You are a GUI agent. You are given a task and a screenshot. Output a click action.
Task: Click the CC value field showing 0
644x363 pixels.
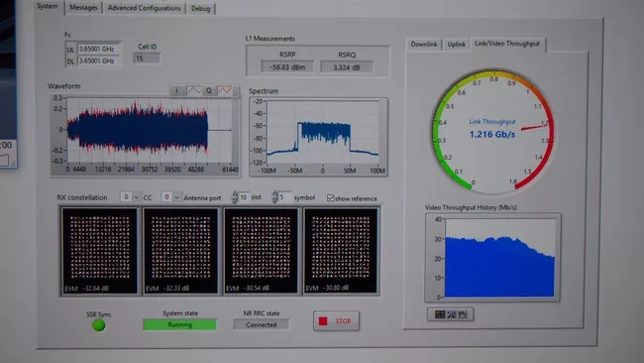click(126, 197)
